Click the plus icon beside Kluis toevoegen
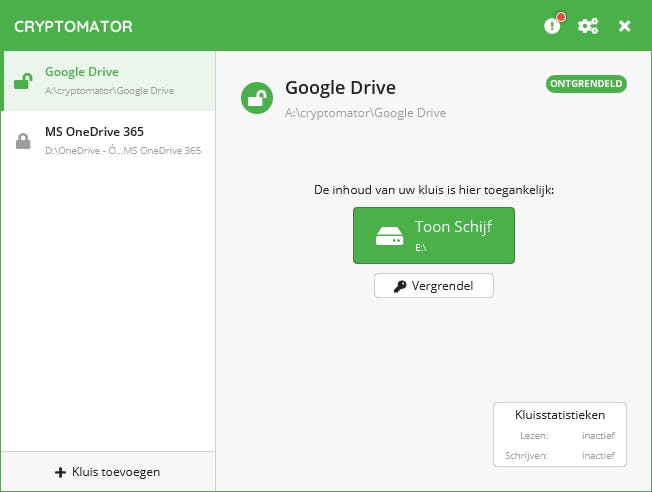 (x=60, y=472)
